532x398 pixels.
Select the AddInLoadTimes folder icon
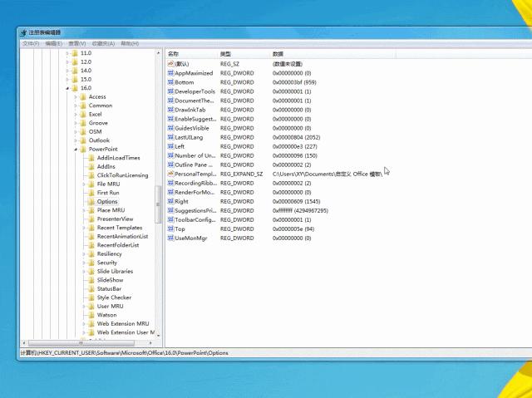(91, 158)
